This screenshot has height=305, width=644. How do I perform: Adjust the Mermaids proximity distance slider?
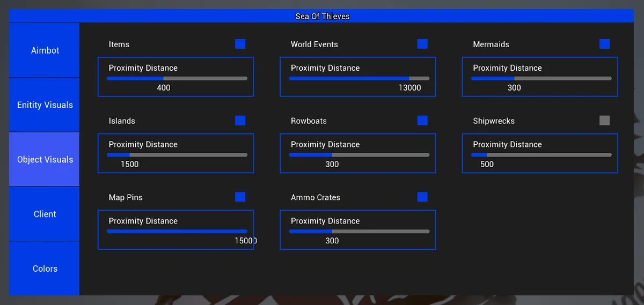pos(541,78)
